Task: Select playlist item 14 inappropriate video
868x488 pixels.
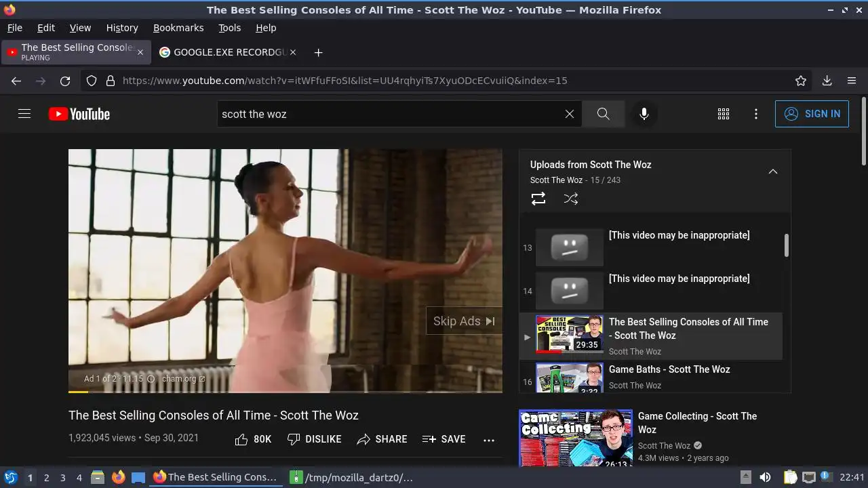Action: pos(651,291)
